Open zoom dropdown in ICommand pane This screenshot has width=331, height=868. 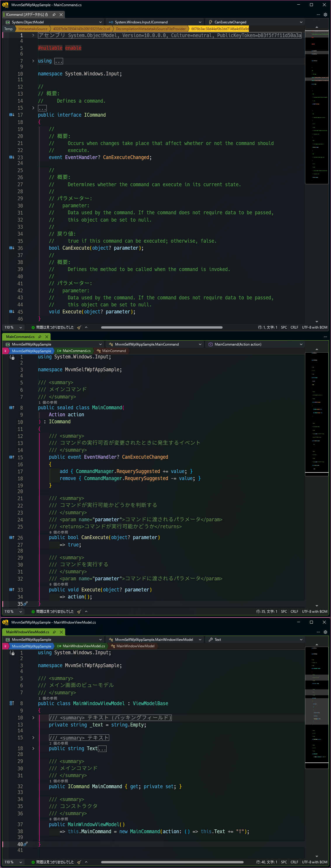pos(21,327)
